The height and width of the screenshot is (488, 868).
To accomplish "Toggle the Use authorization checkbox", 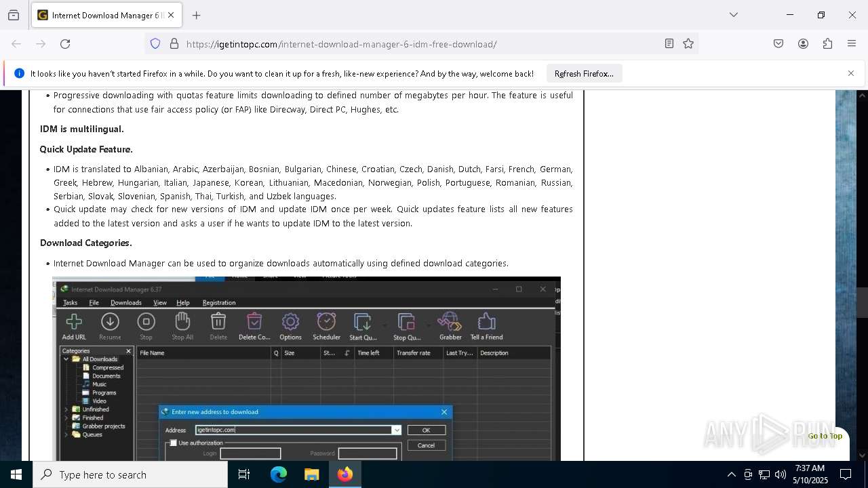I will (174, 443).
